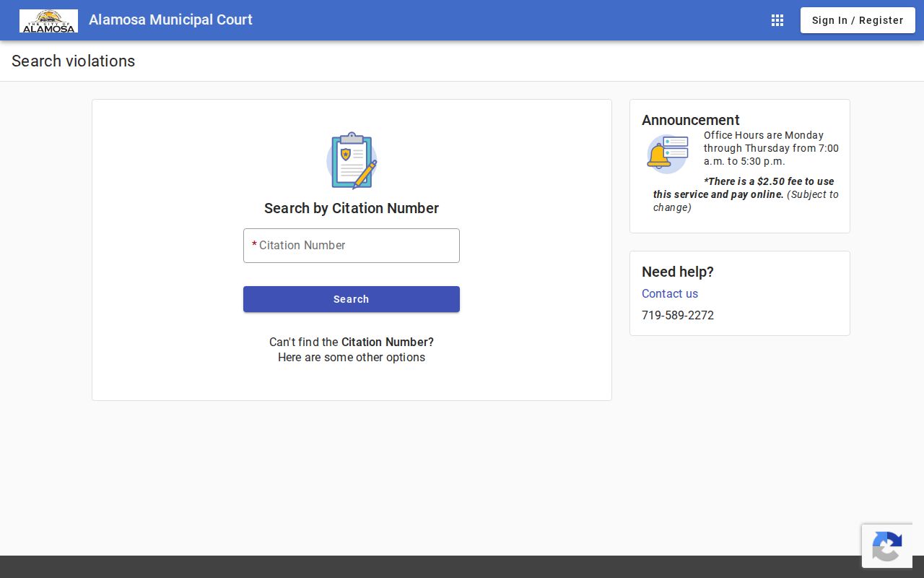Click Here are some other options
This screenshot has width=924, height=578.
[352, 357]
